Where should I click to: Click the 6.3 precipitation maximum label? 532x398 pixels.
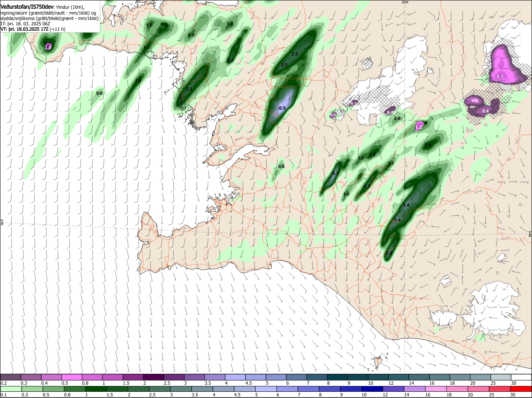[x=282, y=108]
